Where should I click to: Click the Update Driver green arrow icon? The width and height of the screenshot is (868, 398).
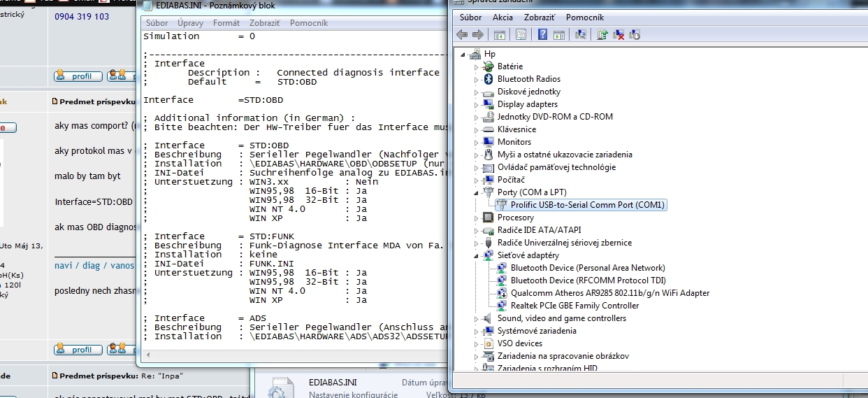602,34
